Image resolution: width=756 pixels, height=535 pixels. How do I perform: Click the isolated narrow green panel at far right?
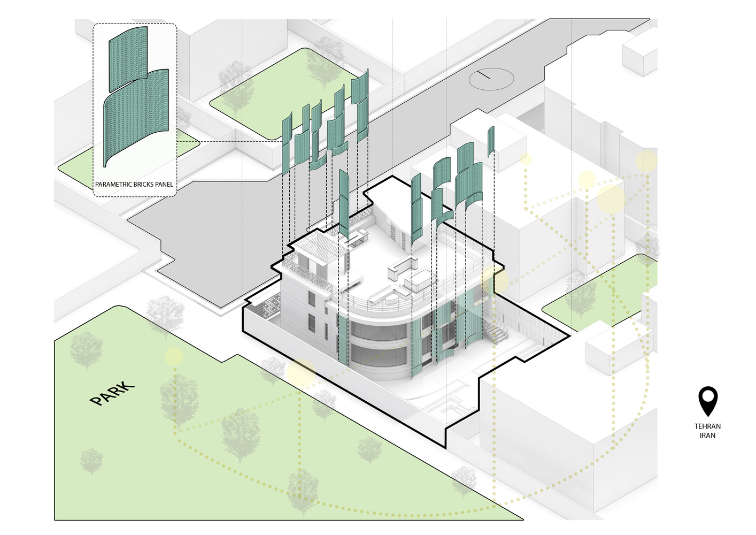[x=491, y=141]
